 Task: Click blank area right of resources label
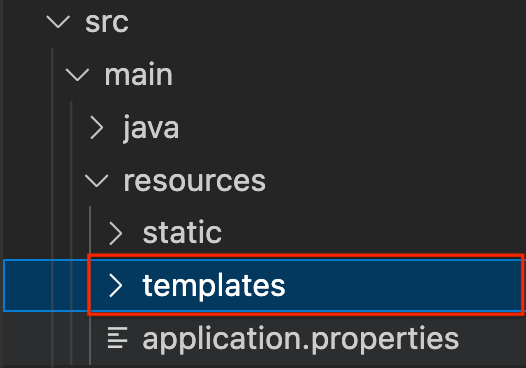(x=396, y=180)
